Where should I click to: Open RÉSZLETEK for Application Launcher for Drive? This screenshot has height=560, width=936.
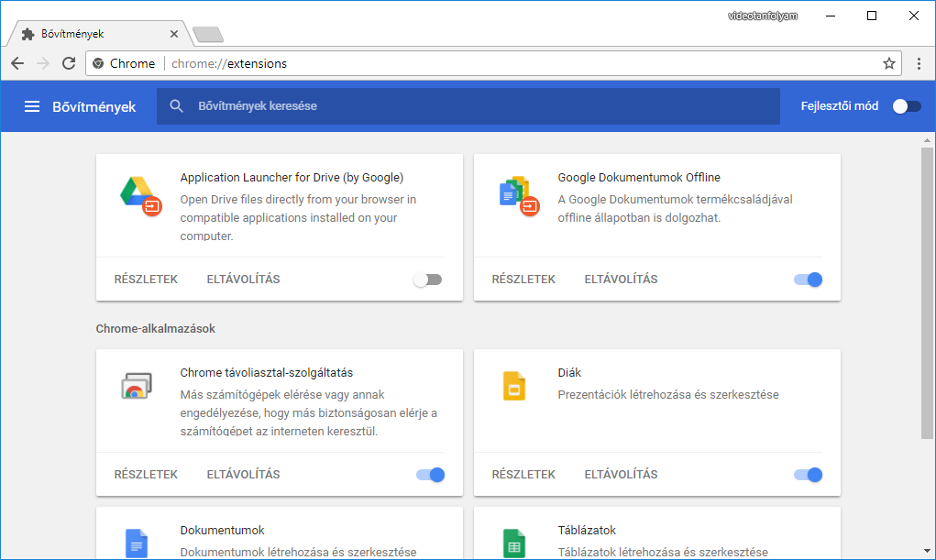point(147,280)
